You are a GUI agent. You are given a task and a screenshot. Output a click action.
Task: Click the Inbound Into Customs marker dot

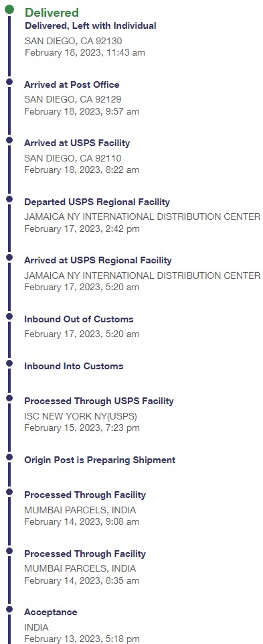point(9,363)
